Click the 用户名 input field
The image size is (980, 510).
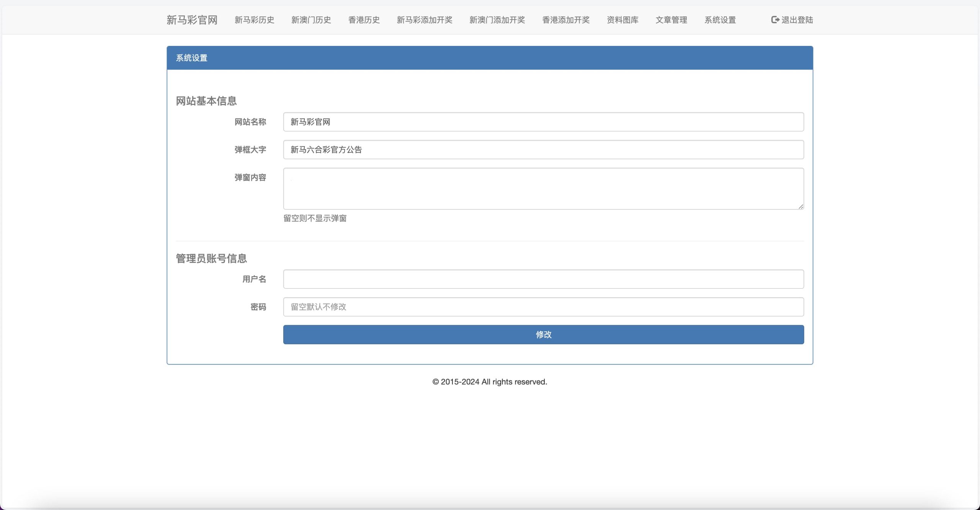click(543, 279)
